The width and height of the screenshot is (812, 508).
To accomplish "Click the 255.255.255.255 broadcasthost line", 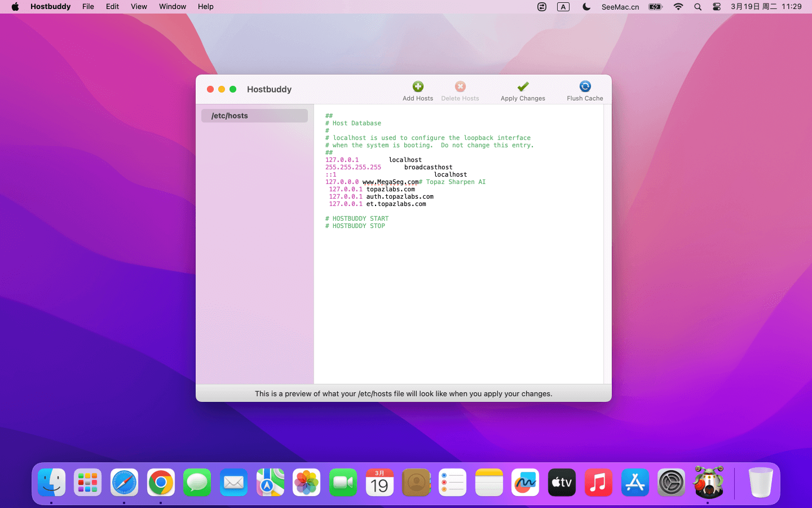I will tap(389, 167).
